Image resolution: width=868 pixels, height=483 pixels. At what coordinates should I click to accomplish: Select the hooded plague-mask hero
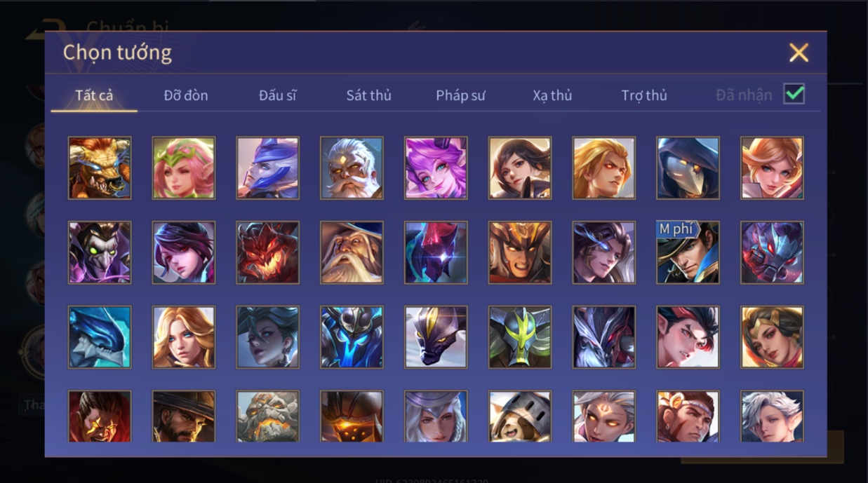[688, 168]
